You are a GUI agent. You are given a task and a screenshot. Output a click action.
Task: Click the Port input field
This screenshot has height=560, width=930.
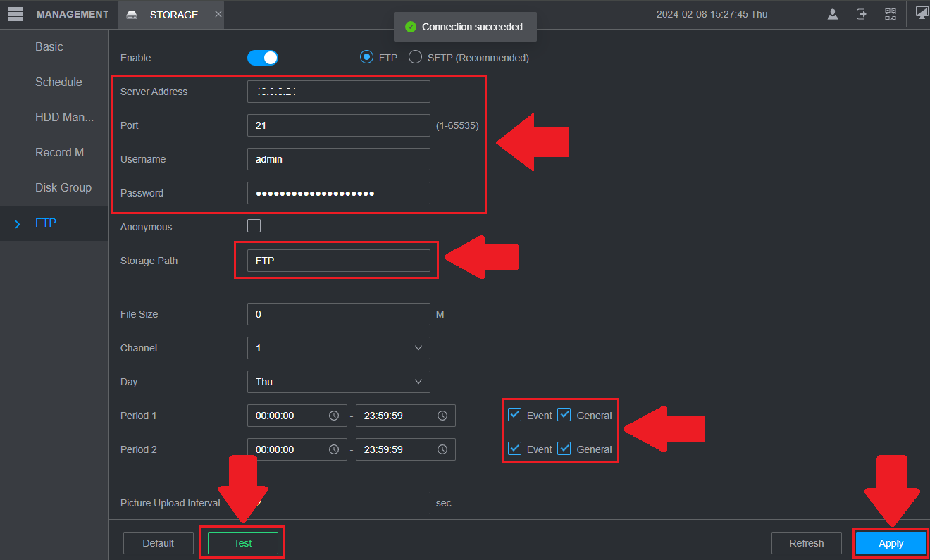point(339,125)
